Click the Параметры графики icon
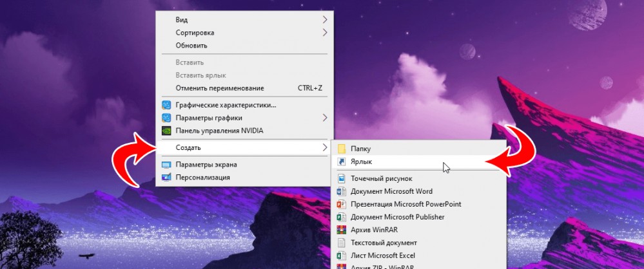The image size is (644, 269). click(166, 118)
